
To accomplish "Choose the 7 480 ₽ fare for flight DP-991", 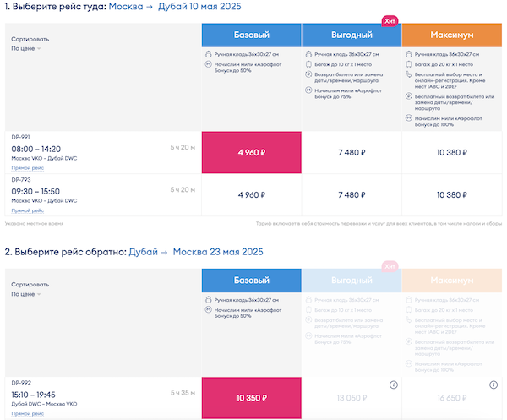I will coord(352,153).
